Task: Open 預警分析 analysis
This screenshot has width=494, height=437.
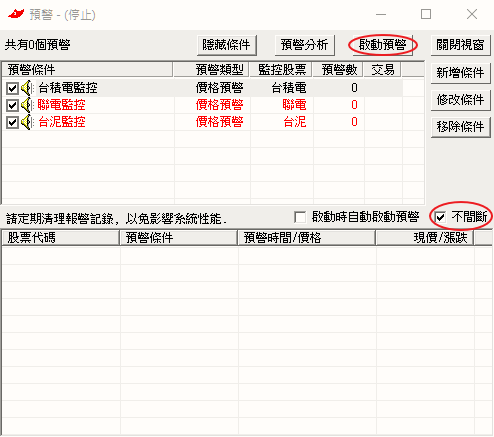Action: pyautogui.click(x=304, y=45)
